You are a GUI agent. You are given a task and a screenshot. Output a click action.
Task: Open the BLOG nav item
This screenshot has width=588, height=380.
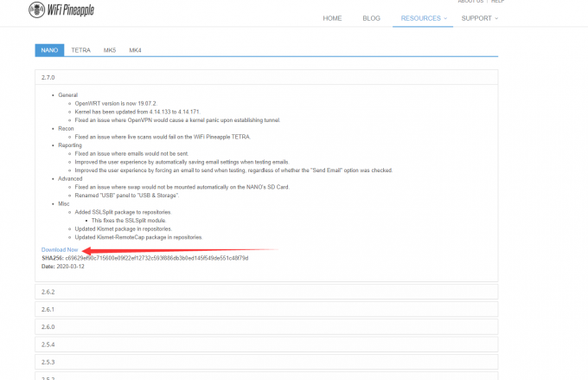371,18
